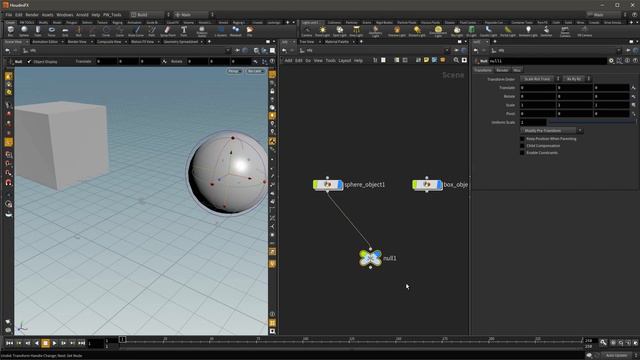Click the timeline Stop button

click(45, 343)
